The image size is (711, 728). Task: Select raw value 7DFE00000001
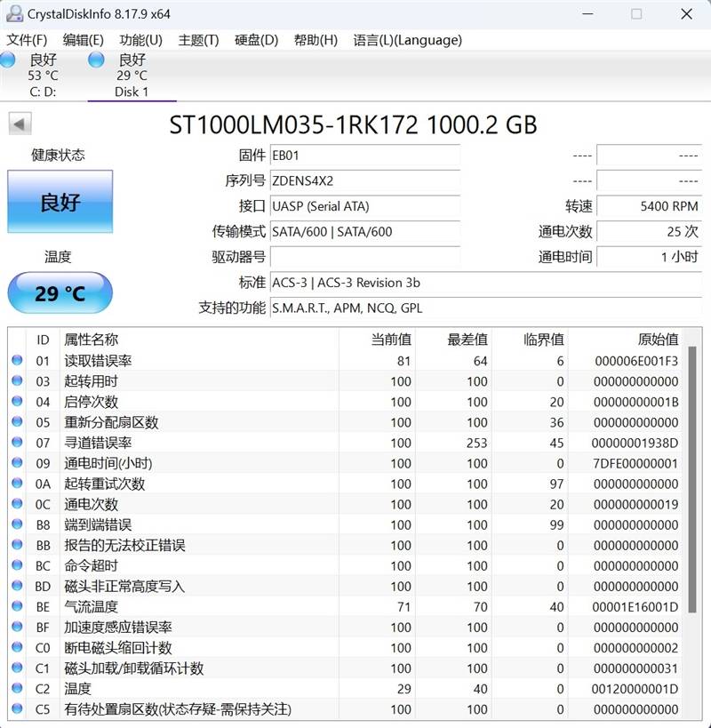click(635, 463)
